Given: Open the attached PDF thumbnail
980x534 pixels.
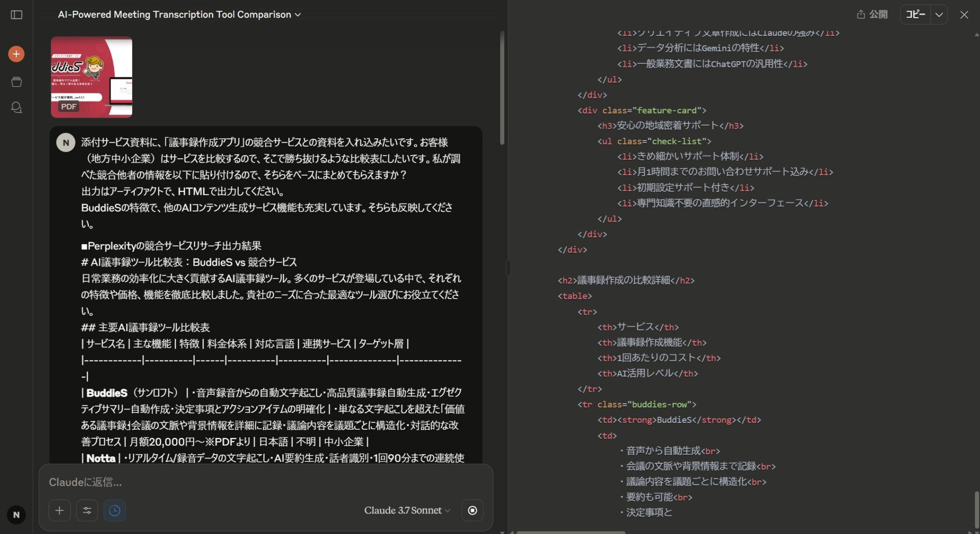Looking at the screenshot, I should tap(91, 77).
